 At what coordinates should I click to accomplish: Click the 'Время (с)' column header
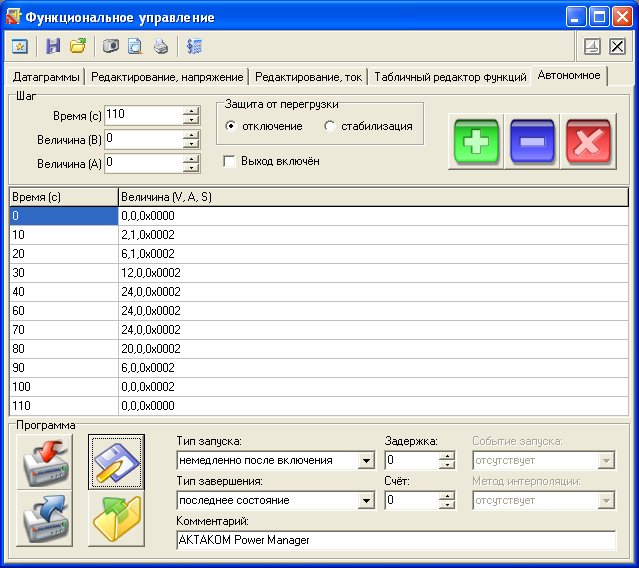point(64,197)
